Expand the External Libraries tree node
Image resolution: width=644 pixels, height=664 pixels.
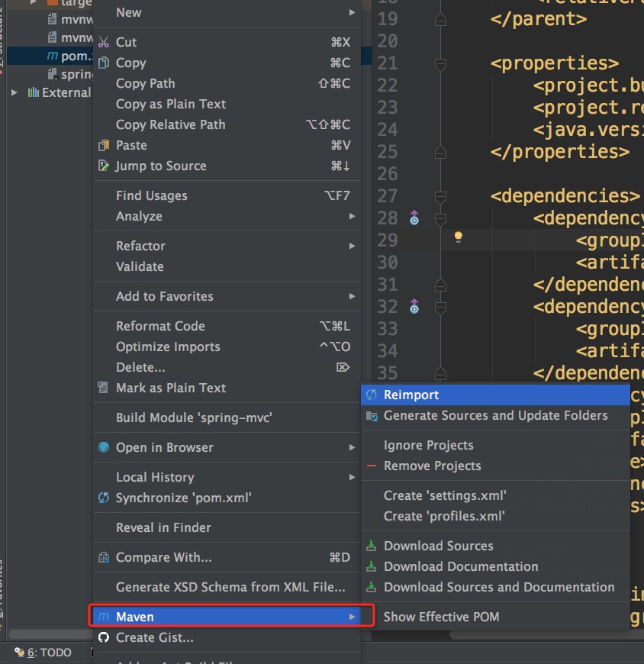tap(14, 92)
